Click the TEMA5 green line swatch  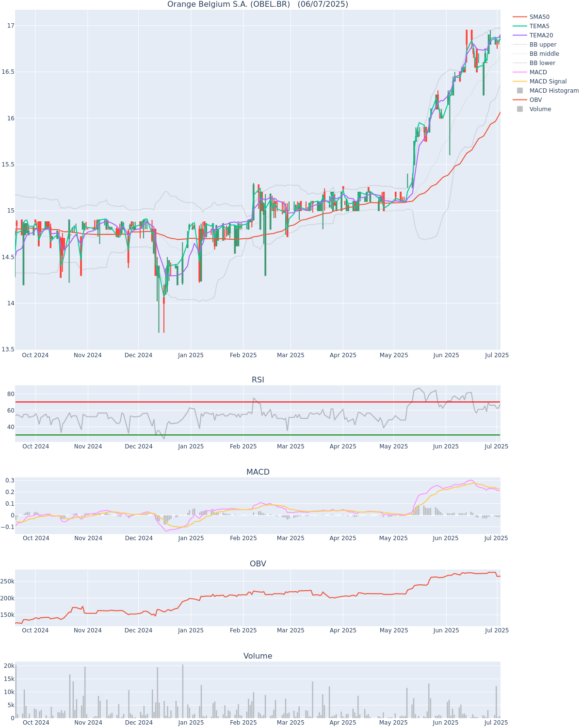(x=520, y=26)
